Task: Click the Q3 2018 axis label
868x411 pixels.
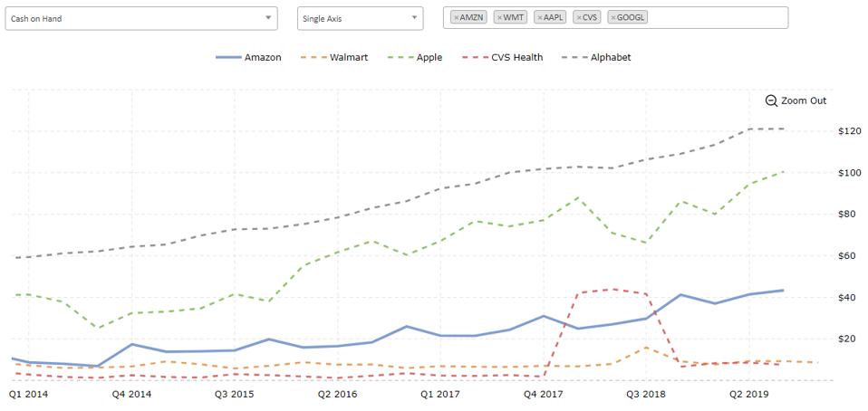Action: tap(646, 395)
